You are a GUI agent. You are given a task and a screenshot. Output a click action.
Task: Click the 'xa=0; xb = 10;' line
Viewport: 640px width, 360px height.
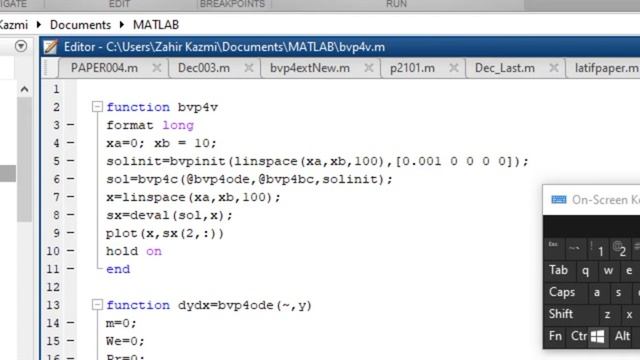pos(161,143)
